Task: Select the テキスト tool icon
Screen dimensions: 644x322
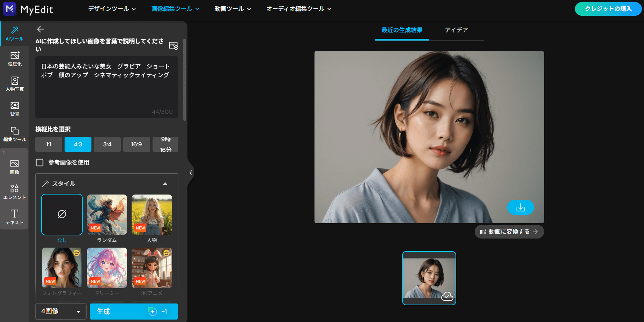Action: pos(14,217)
